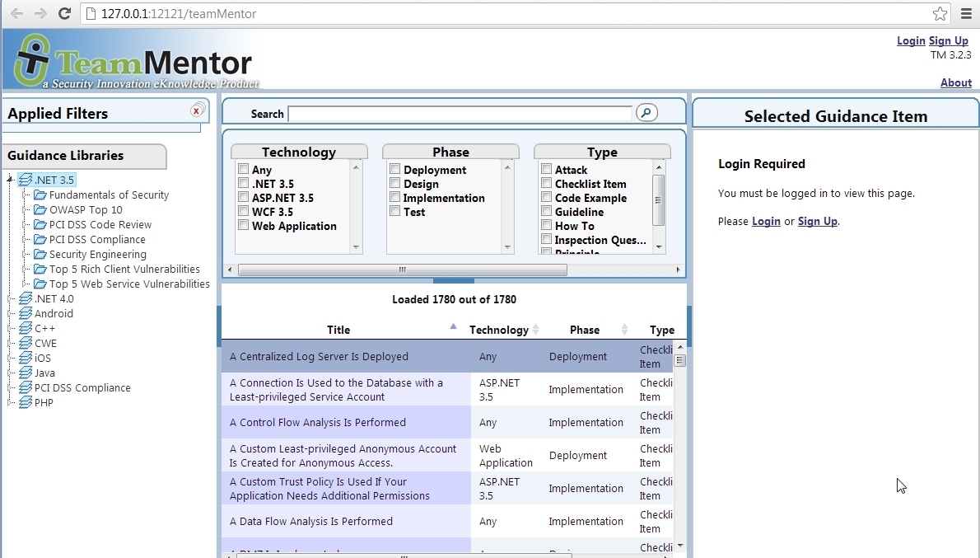Click the Android library icon

tap(26, 314)
